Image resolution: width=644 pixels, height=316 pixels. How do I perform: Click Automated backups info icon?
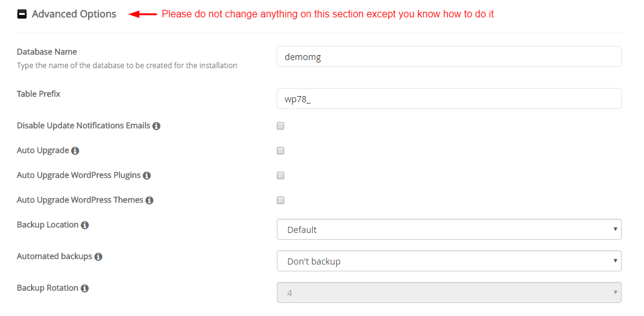click(x=98, y=257)
